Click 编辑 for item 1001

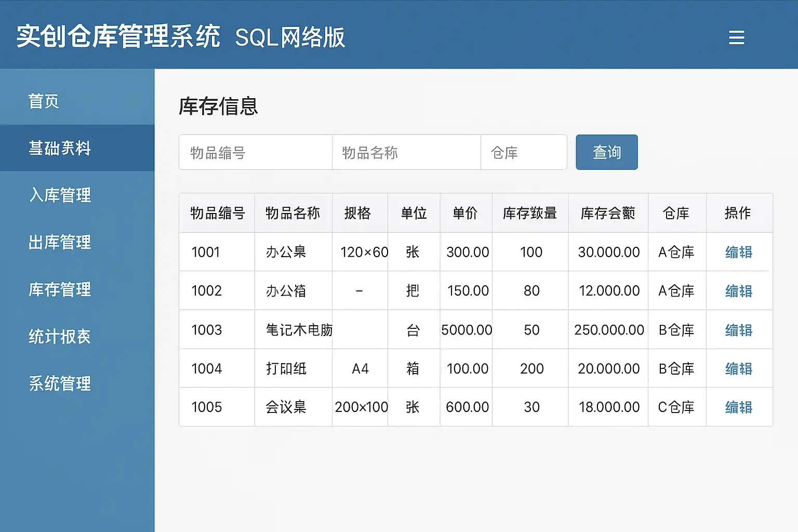(739, 252)
